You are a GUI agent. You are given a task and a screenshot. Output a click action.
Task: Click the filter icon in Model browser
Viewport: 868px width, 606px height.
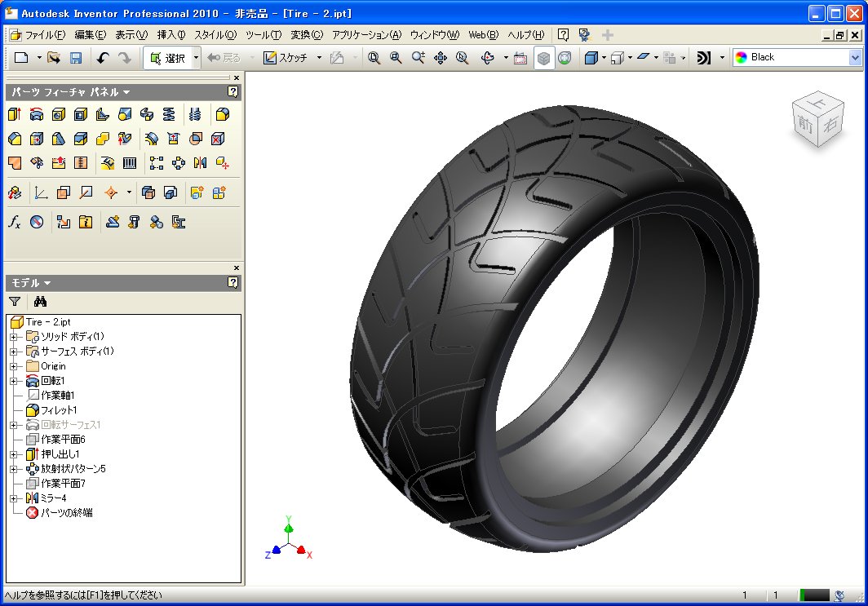[15, 302]
